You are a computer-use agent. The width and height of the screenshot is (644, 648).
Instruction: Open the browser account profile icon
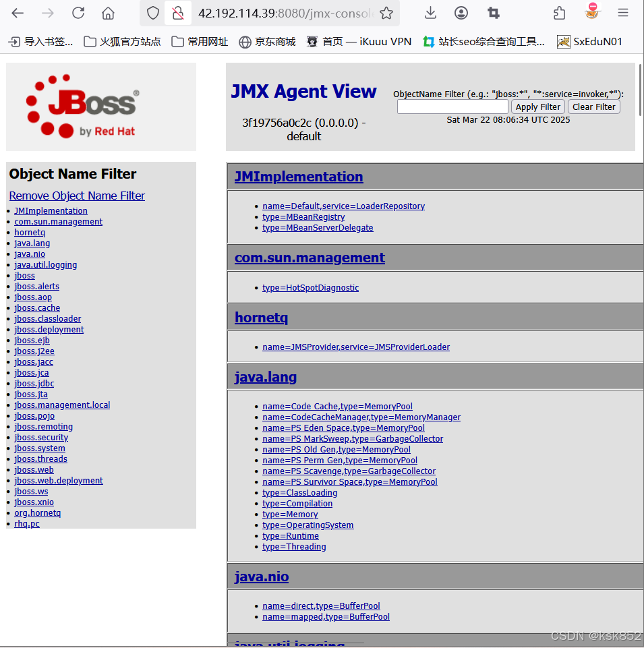click(x=461, y=12)
